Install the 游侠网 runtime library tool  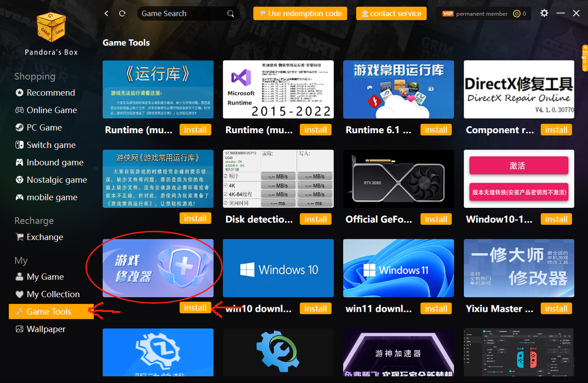coord(195,218)
